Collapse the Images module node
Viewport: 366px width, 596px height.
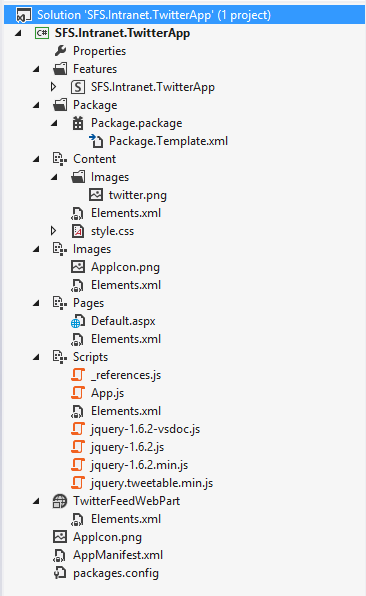[36, 249]
